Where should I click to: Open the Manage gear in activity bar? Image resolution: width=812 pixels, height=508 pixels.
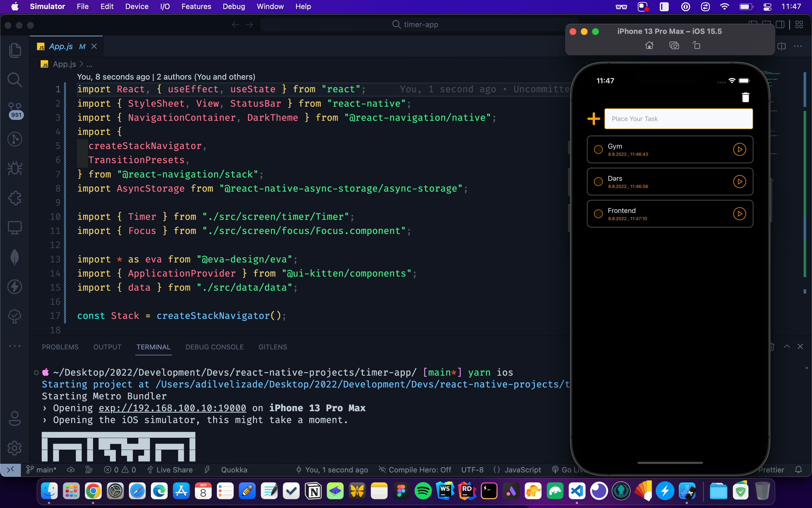pyautogui.click(x=15, y=448)
